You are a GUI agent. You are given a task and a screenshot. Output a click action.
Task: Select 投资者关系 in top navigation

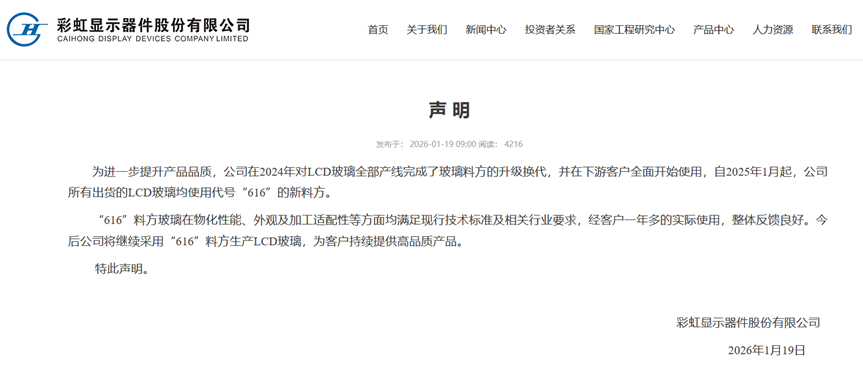coord(550,30)
